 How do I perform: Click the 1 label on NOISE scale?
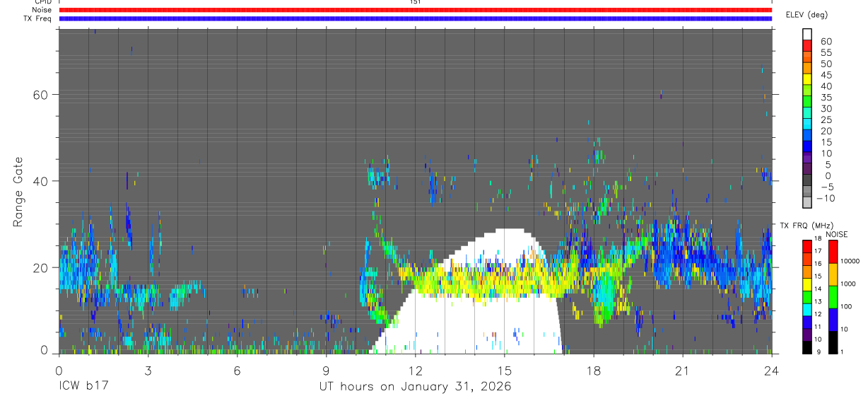click(x=843, y=352)
